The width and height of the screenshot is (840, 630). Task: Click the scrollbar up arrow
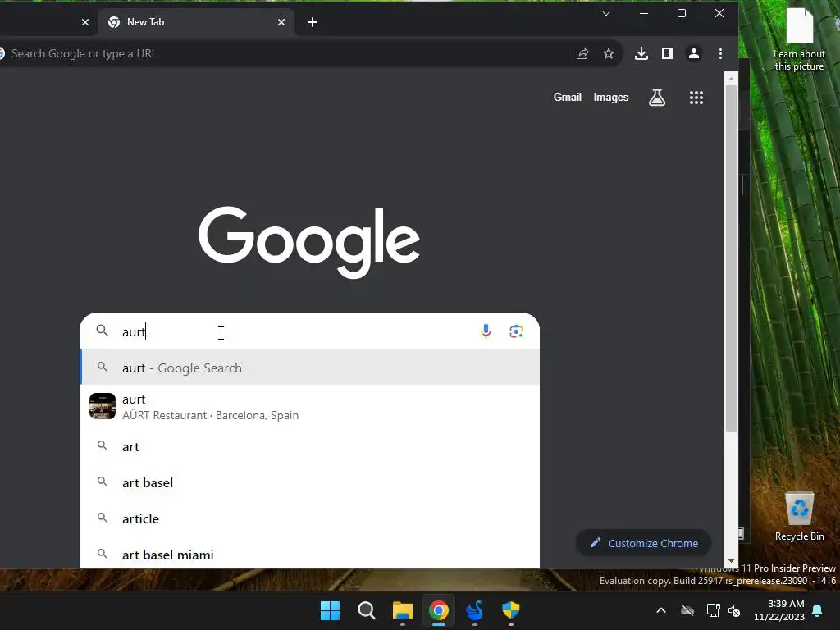point(731,80)
